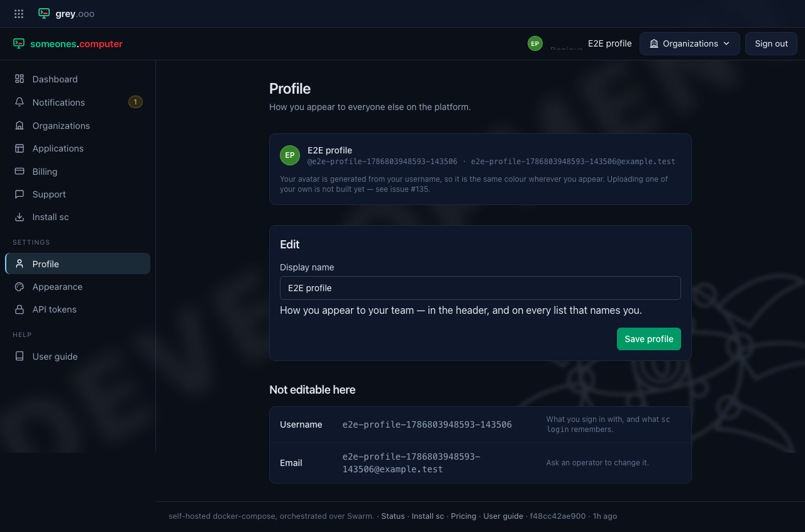Click the Email value in the table
This screenshot has width=805, height=532.
click(411, 463)
